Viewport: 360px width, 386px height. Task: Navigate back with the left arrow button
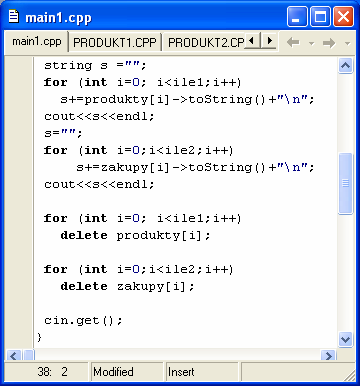(293, 43)
